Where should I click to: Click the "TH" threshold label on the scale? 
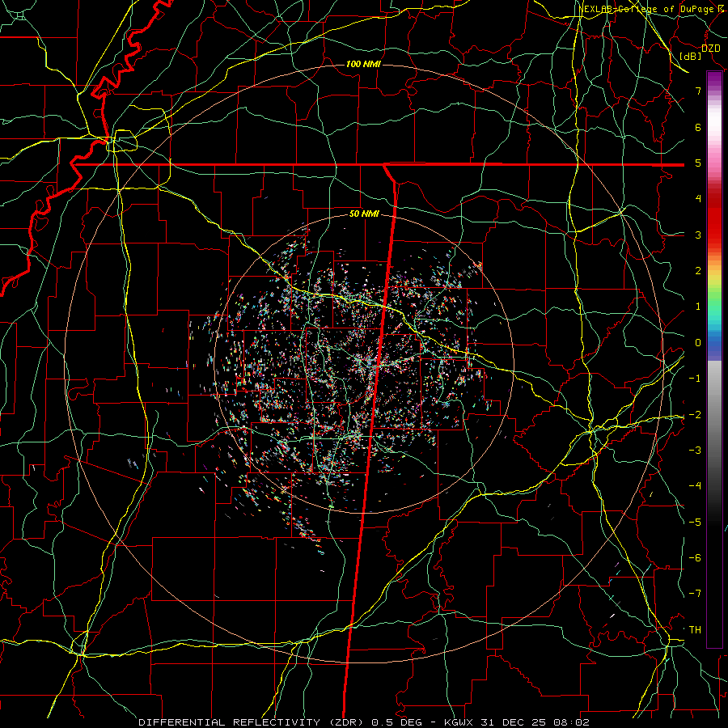tap(695, 630)
